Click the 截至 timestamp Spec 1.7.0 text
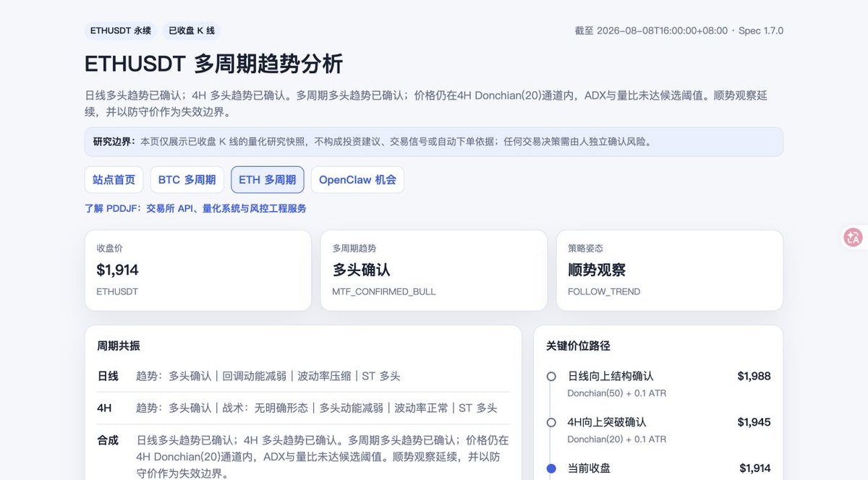868x480 pixels. [x=678, y=31]
